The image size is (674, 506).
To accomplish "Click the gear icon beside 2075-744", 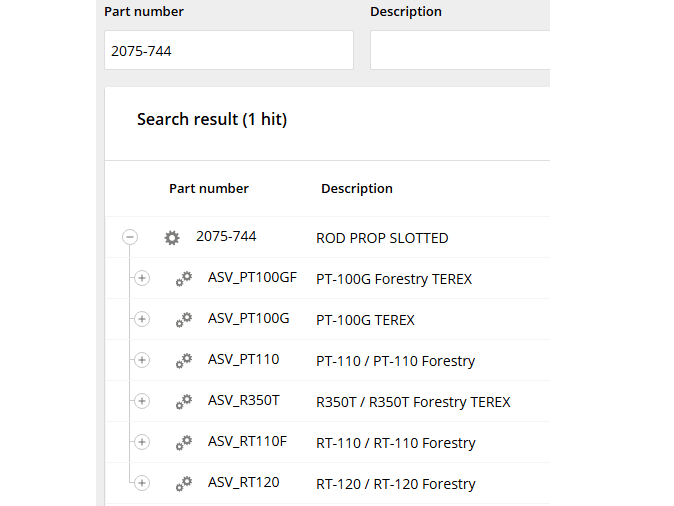I will click(x=172, y=238).
